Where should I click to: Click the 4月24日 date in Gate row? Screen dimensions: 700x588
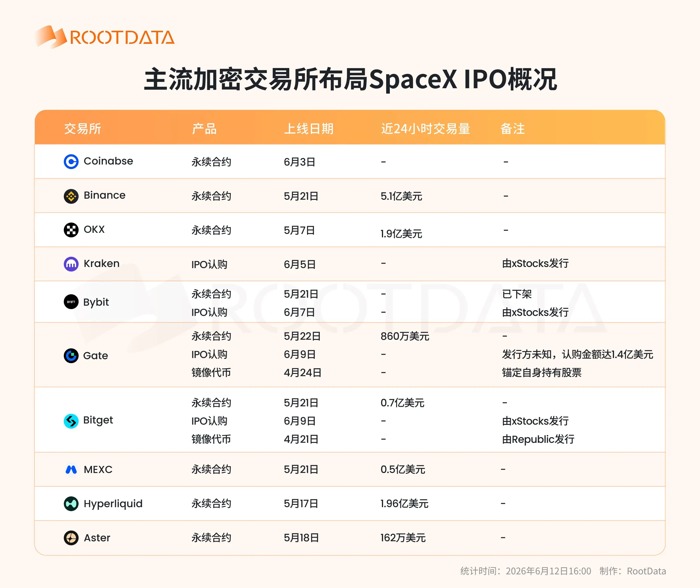[x=303, y=373]
